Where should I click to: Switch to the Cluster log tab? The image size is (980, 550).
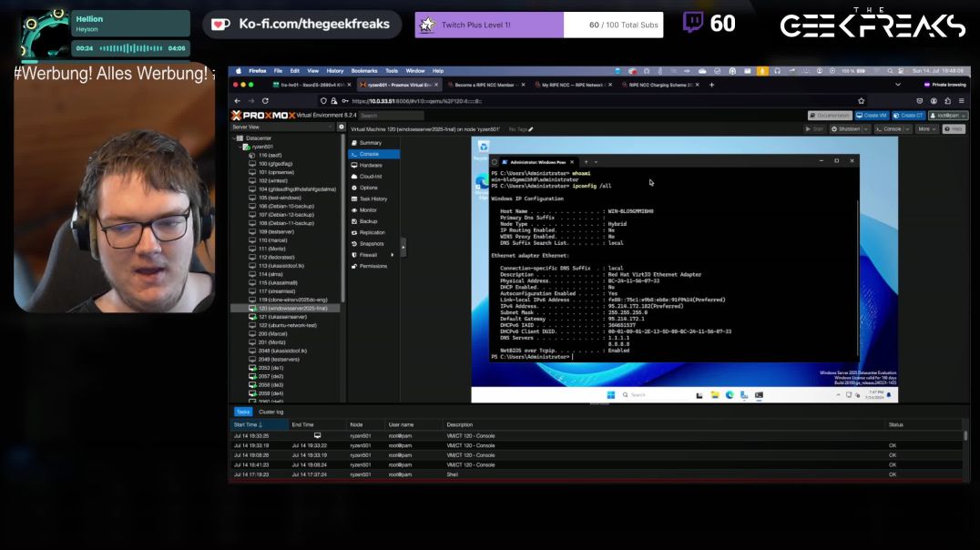coord(271,412)
